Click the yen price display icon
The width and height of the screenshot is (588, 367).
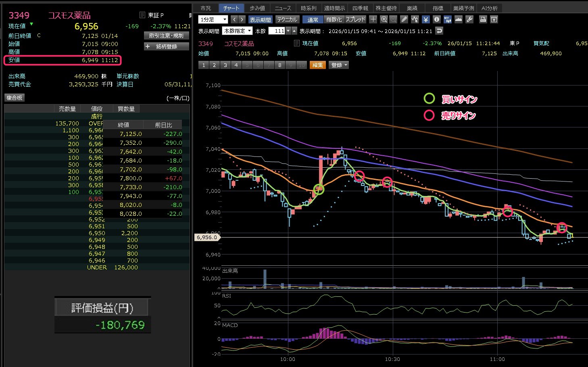point(426,19)
